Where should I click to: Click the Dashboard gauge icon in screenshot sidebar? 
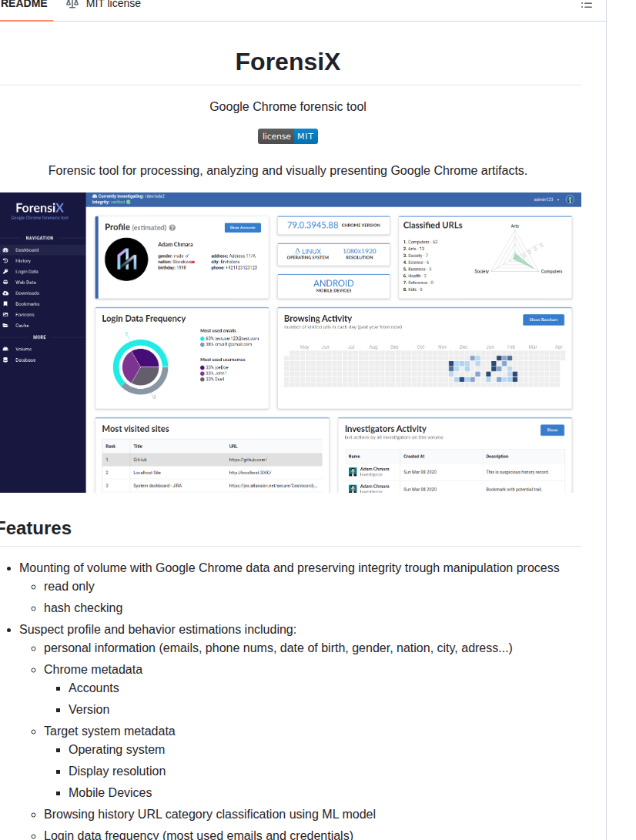pyautogui.click(x=5, y=250)
